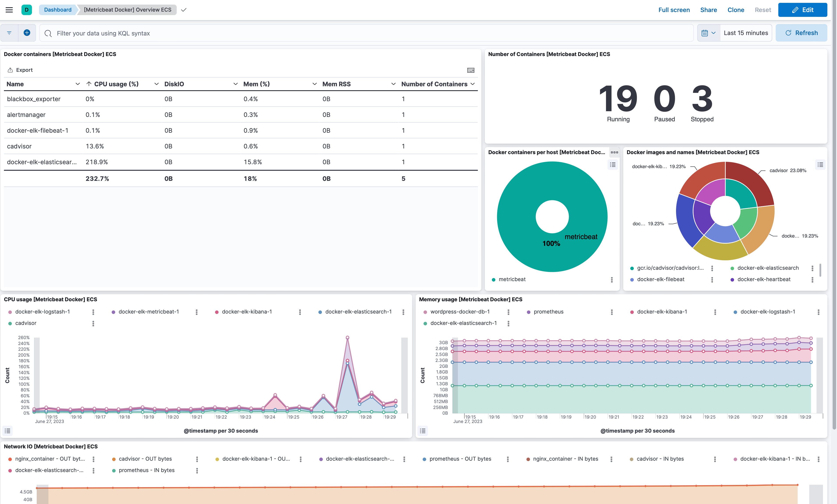Enter Full screen mode
837x504 pixels.
674,10
